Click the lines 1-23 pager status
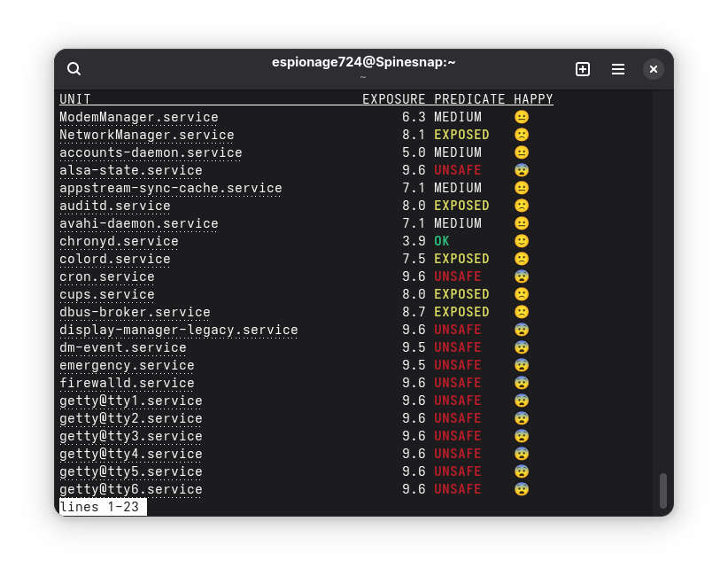 [103, 507]
